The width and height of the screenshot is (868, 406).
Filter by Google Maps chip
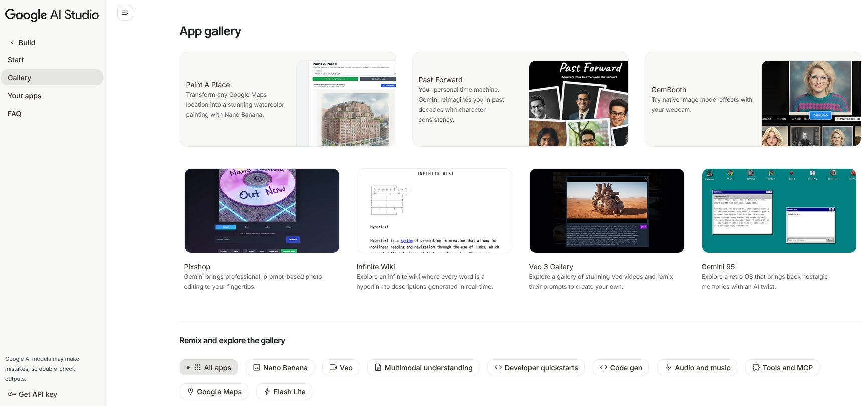tap(214, 391)
